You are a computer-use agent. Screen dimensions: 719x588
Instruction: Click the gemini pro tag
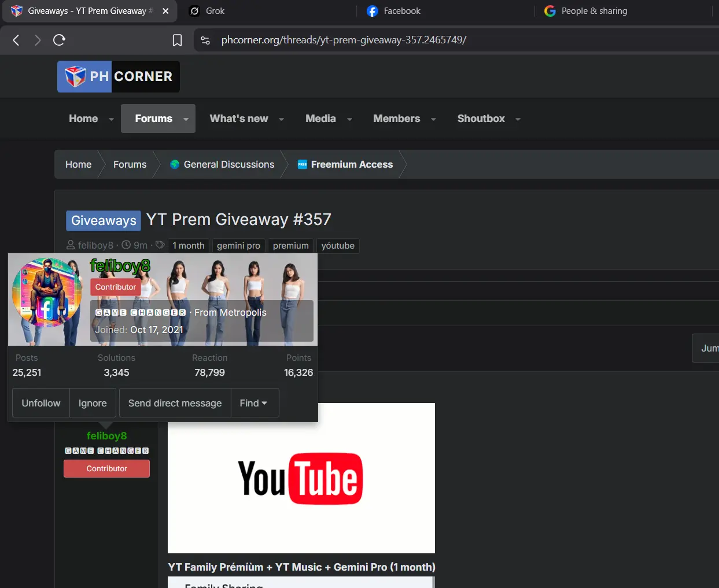238,246
